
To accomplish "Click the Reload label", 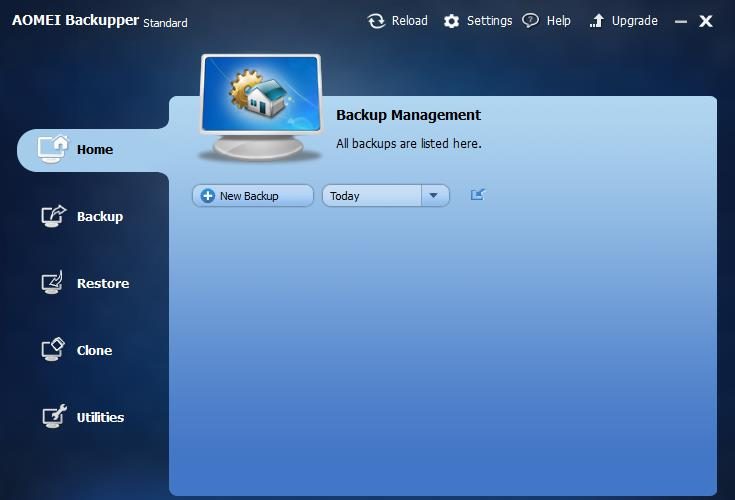I will [410, 21].
